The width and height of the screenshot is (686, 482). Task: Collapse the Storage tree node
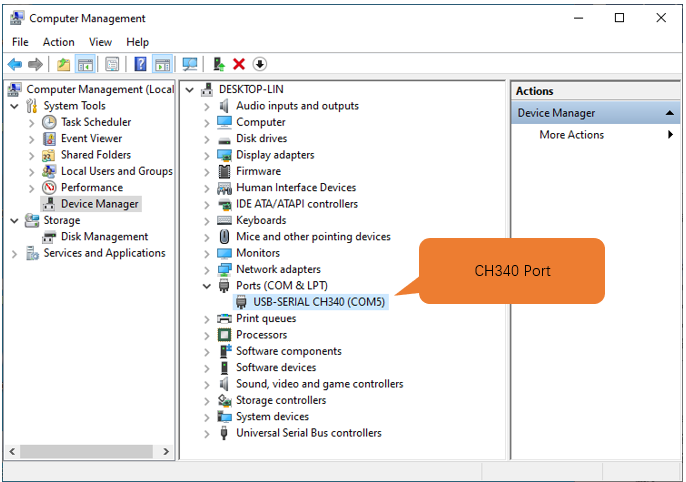14,221
